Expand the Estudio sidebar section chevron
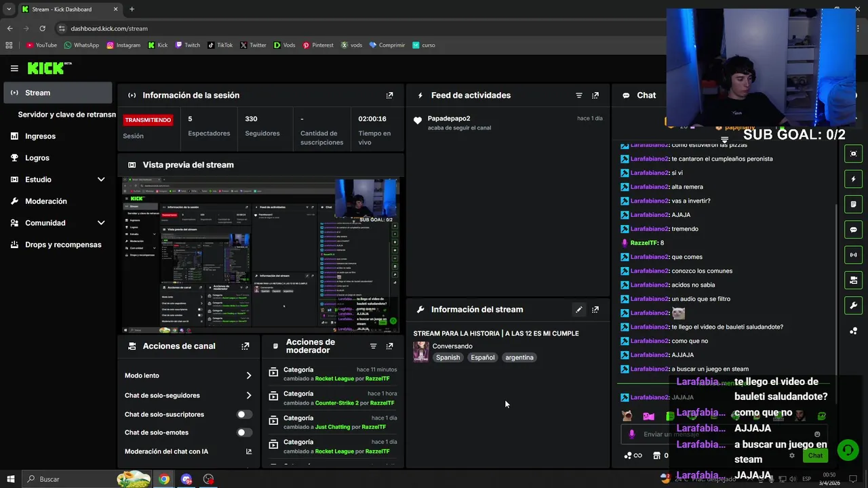868x488 pixels. [x=101, y=180]
